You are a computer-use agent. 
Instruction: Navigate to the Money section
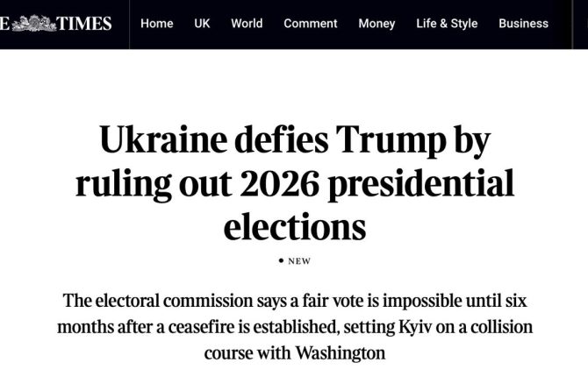point(376,24)
